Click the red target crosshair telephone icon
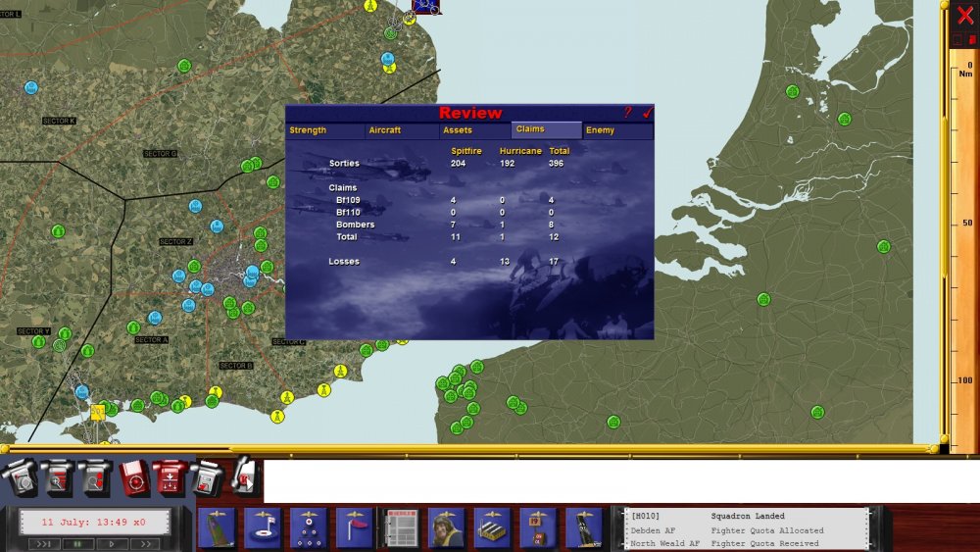 point(134,478)
